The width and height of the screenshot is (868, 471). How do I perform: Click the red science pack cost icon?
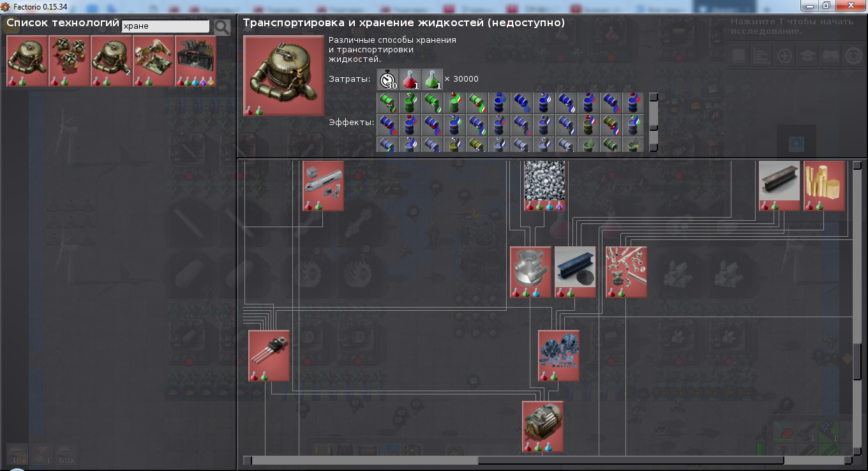[x=410, y=79]
